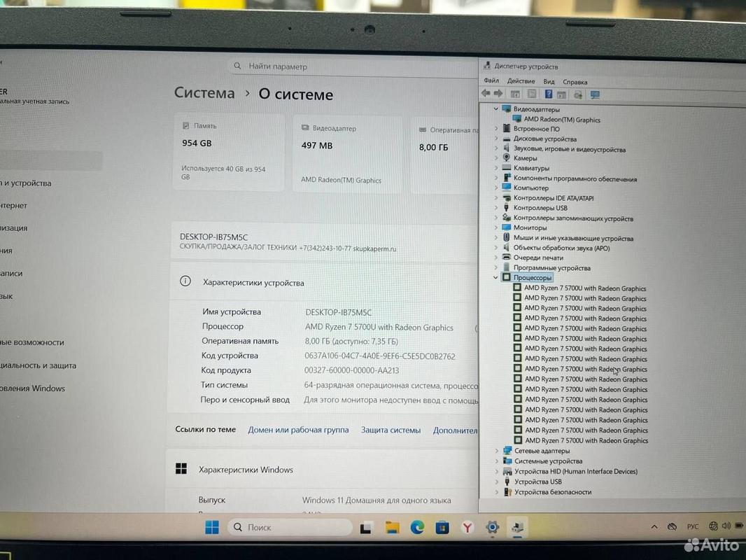The height and width of the screenshot is (560, 746).
Task: Open the Вид menu in Device Manager
Action: tap(549, 81)
